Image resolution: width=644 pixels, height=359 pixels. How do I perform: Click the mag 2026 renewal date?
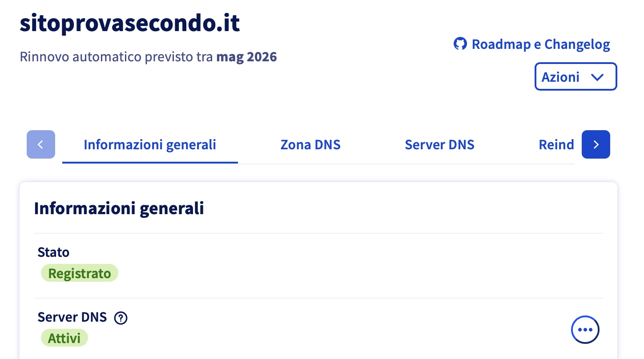coord(247,57)
